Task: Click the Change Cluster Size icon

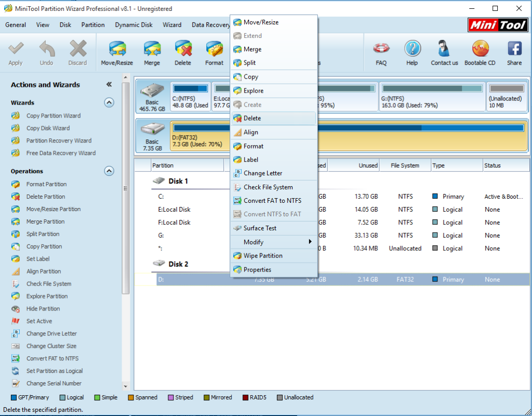Action: (15, 346)
